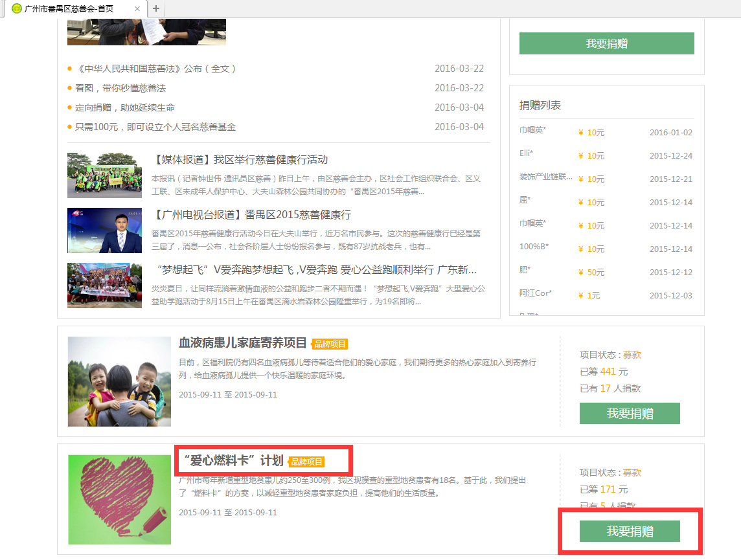741x560 pixels.
Task: Click summary text starting 本报讯（记者钟世伟
Action: (x=316, y=185)
